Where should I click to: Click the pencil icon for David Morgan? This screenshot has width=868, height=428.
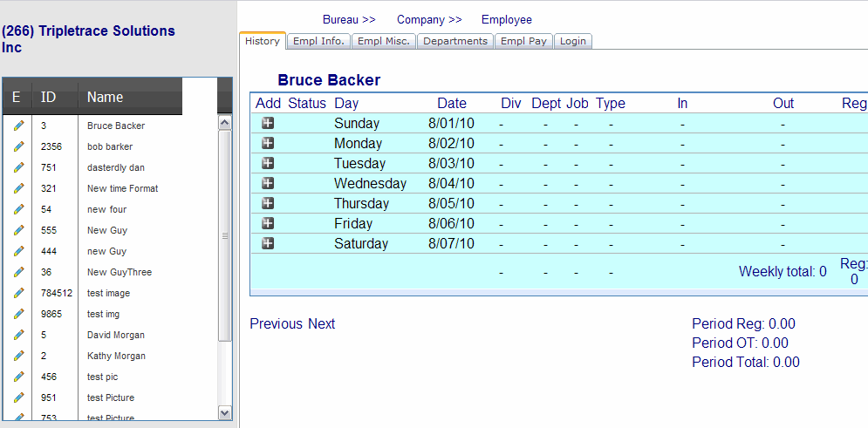pyautogui.click(x=18, y=335)
